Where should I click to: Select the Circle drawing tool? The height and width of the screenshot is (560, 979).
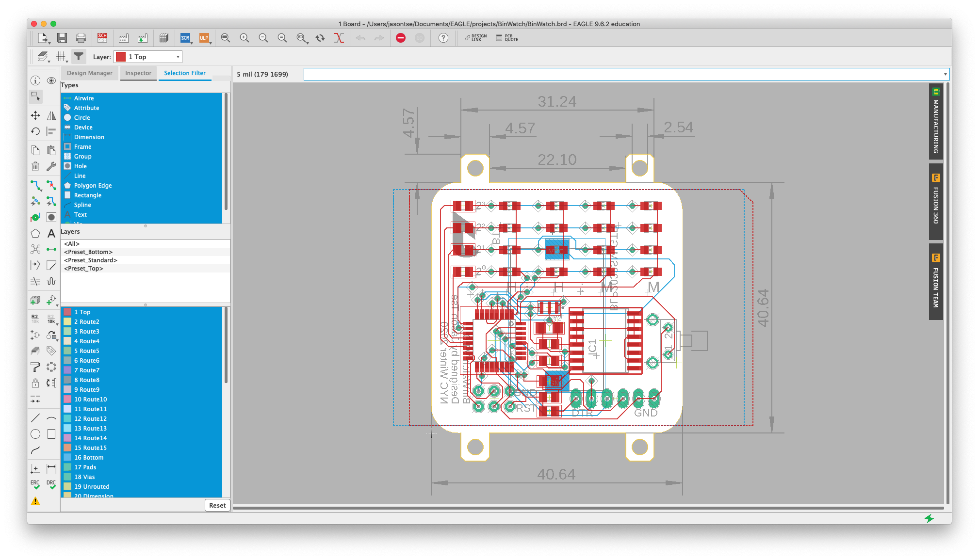(x=35, y=434)
